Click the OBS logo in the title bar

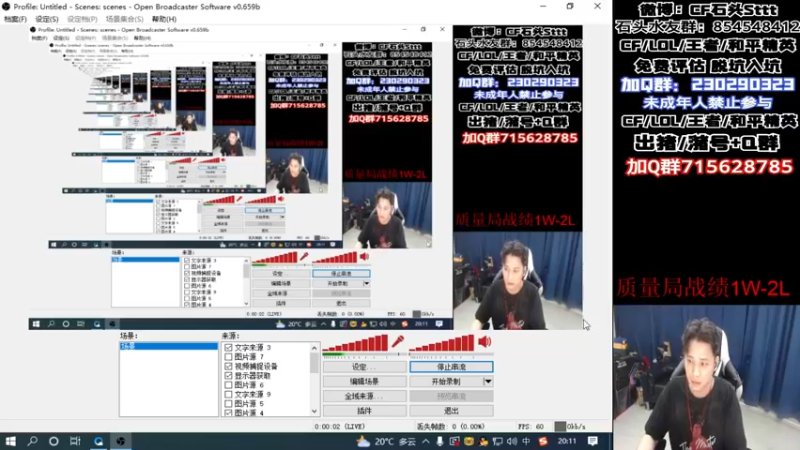click(x=6, y=7)
